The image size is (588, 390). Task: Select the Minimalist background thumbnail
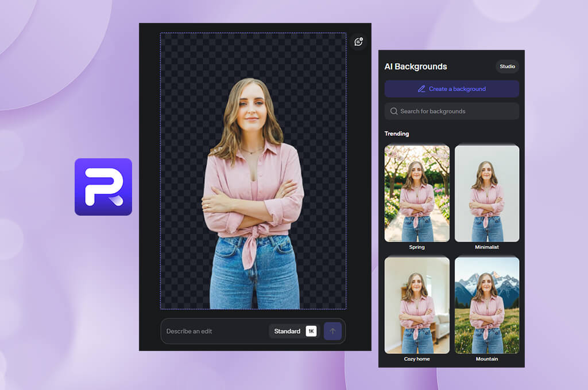coord(487,193)
